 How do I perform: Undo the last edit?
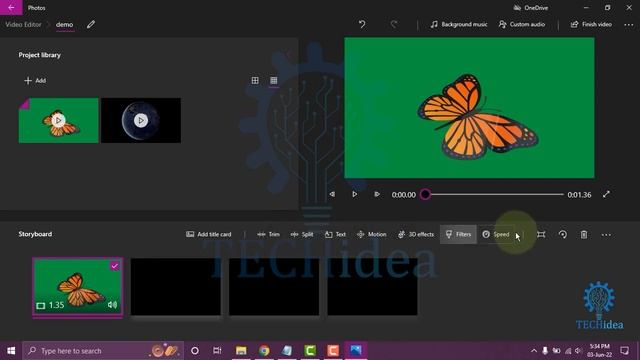(362, 24)
